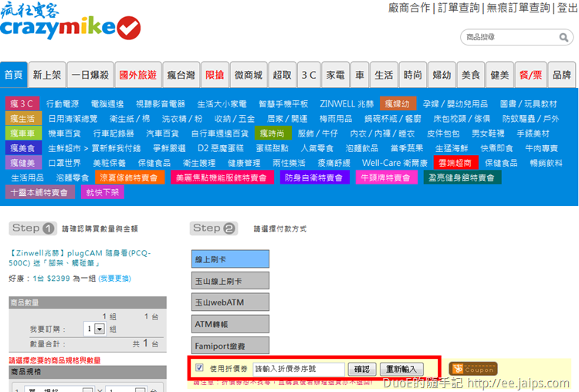Open 雲端超商 red label
Screen dimensions: 579x392
455,163
